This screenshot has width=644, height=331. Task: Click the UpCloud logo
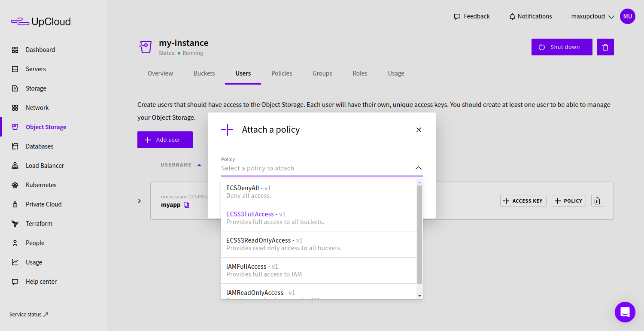coord(41,21)
